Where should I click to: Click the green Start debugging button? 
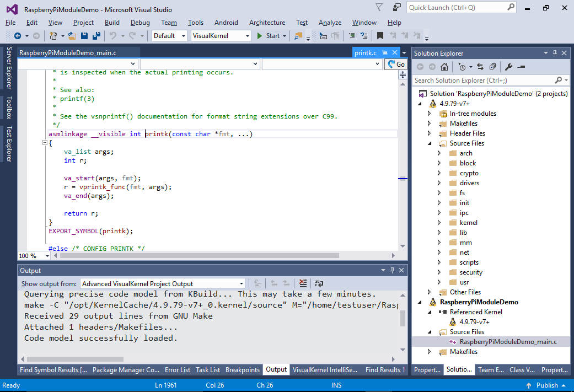click(268, 36)
